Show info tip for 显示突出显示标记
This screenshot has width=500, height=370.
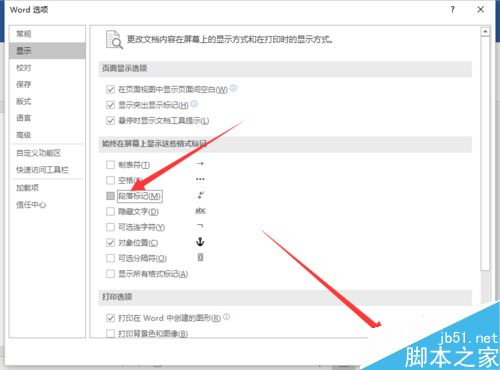194,104
